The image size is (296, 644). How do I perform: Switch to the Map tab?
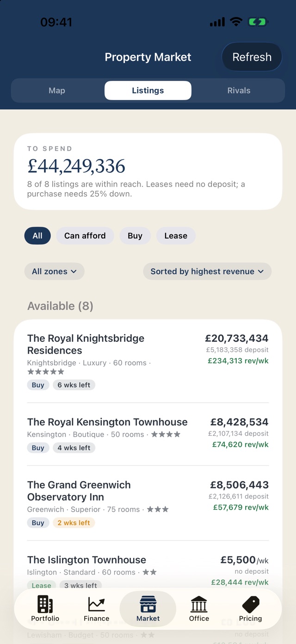click(x=57, y=90)
